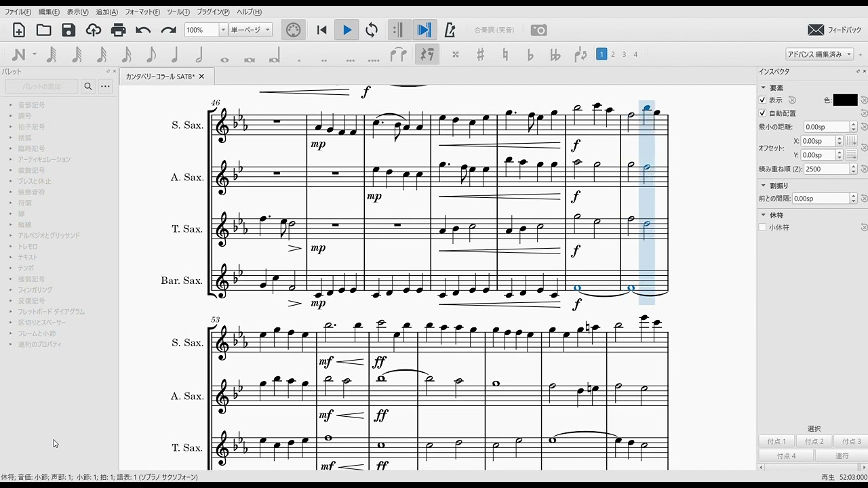The width and height of the screenshot is (868, 488).
Task: Click the open file folder icon
Action: click(x=44, y=30)
